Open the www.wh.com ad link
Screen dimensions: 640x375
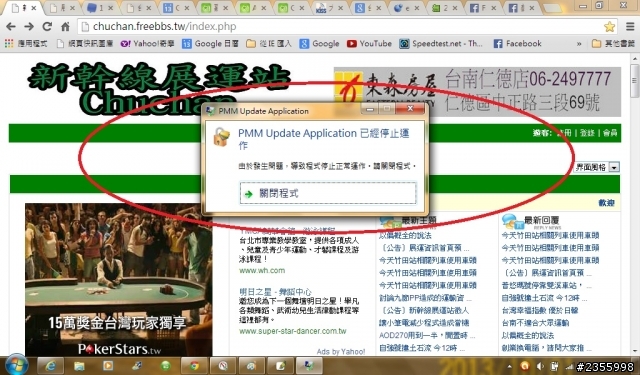tap(262, 271)
